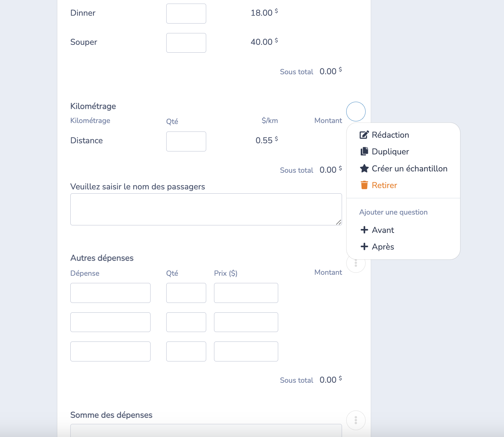
Task: Choose Dupliquer from the menu
Action: coord(390,151)
